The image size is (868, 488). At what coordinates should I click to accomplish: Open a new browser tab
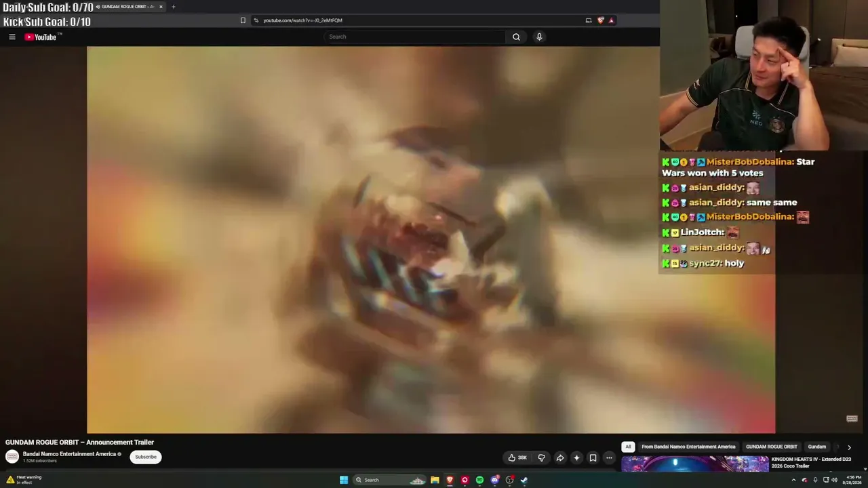[174, 7]
